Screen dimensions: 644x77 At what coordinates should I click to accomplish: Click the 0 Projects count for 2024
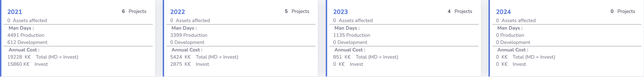point(623,11)
